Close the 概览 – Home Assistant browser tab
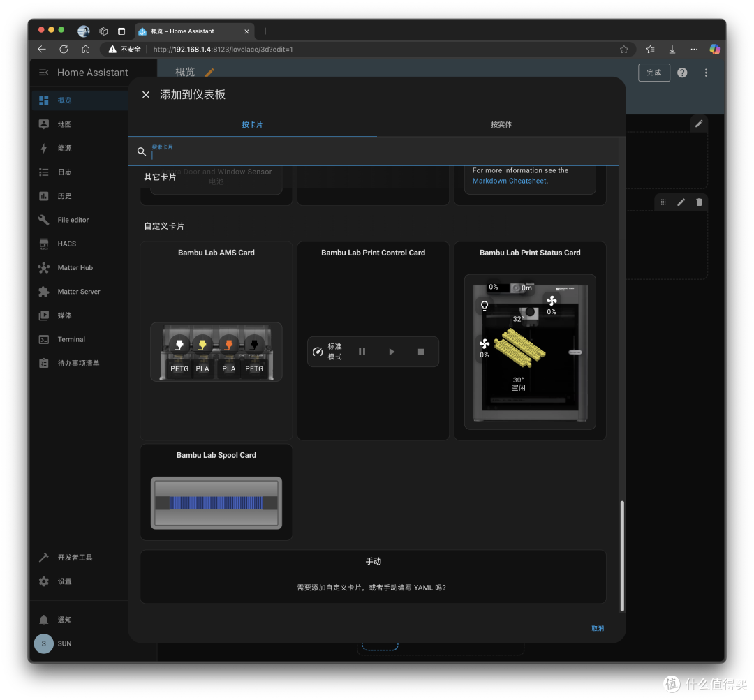 [246, 31]
